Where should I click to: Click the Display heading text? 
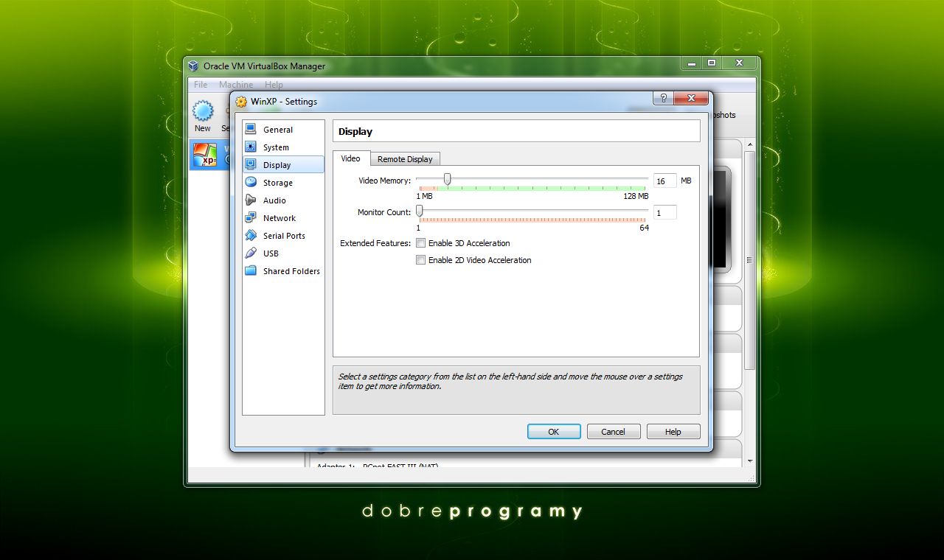point(355,131)
